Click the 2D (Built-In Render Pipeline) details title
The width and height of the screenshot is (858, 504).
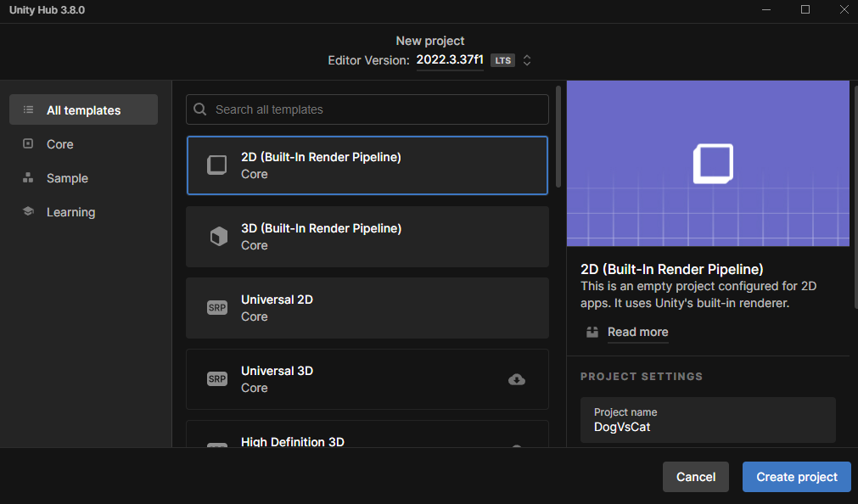[672, 269]
